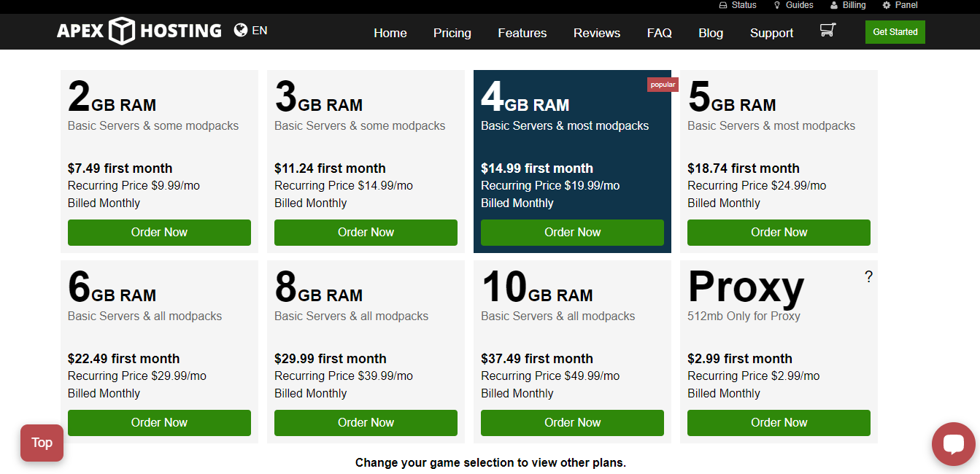Open the Guides link
Viewport: 980px width, 474px height.
[800, 5]
